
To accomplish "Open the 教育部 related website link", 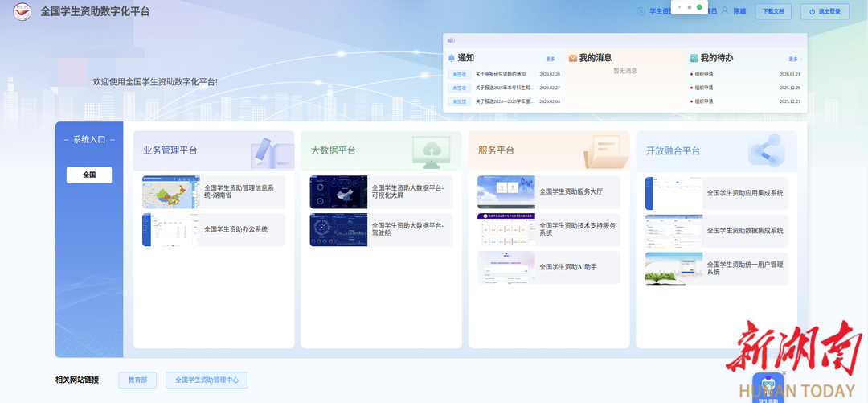I will [137, 380].
